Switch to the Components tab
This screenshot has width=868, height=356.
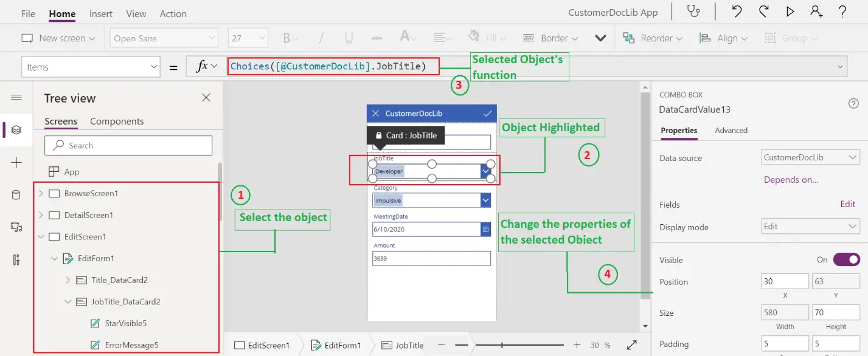pyautogui.click(x=117, y=122)
